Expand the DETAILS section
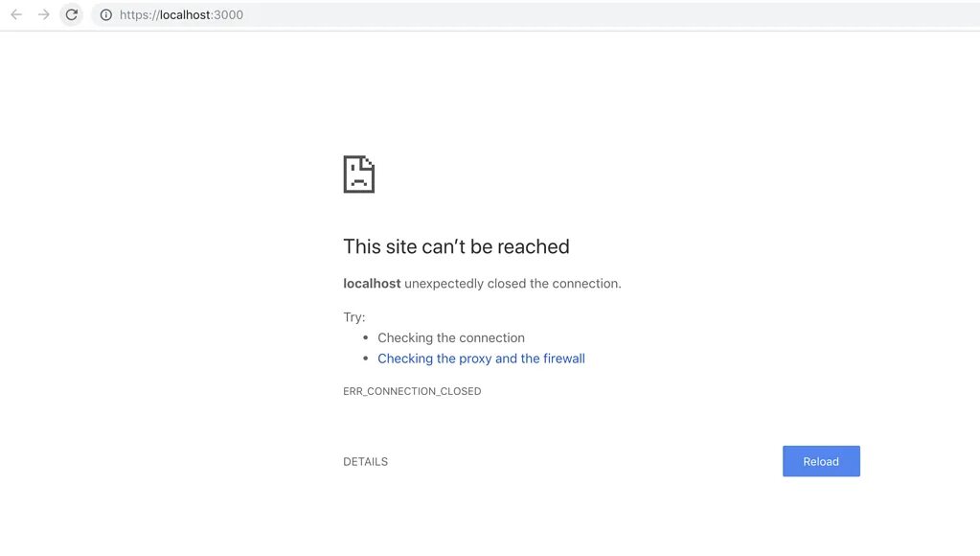Image resolution: width=980 pixels, height=556 pixels. coord(366,461)
